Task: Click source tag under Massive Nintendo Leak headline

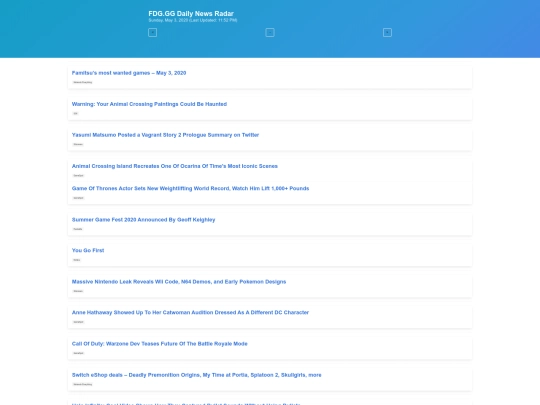Action: (x=78, y=291)
